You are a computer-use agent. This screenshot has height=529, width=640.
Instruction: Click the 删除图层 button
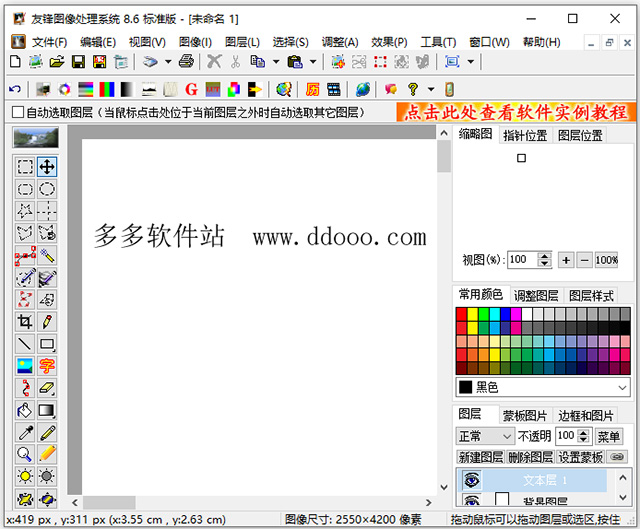pyautogui.click(x=530, y=457)
